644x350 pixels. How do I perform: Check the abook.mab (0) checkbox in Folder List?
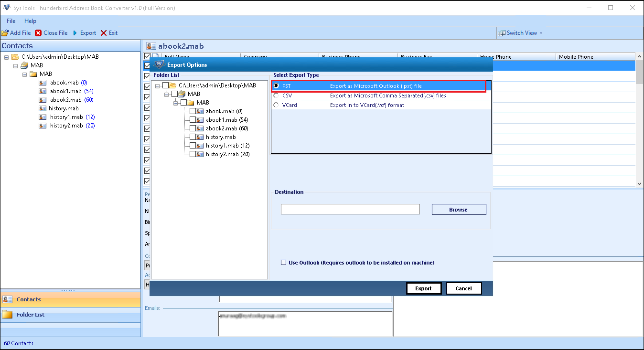(193, 111)
